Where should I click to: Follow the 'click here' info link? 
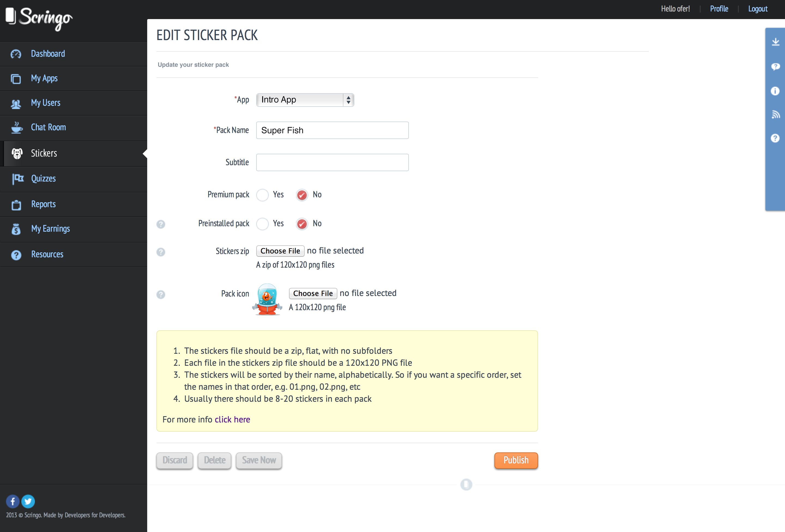click(233, 419)
